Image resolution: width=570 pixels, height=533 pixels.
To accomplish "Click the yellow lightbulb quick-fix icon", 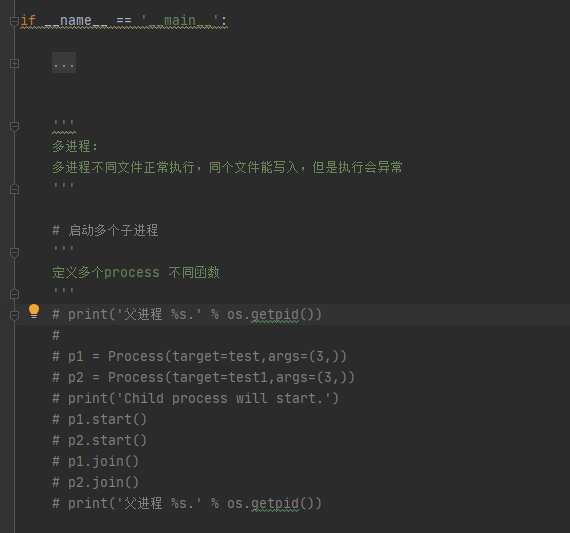I will [34, 311].
